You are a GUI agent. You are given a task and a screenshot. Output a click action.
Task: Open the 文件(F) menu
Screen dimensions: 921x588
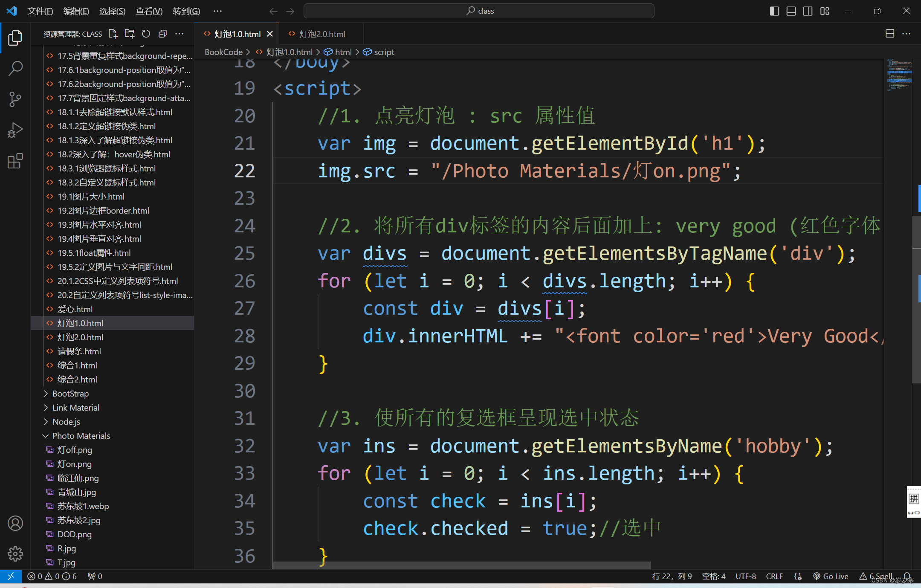coord(40,11)
